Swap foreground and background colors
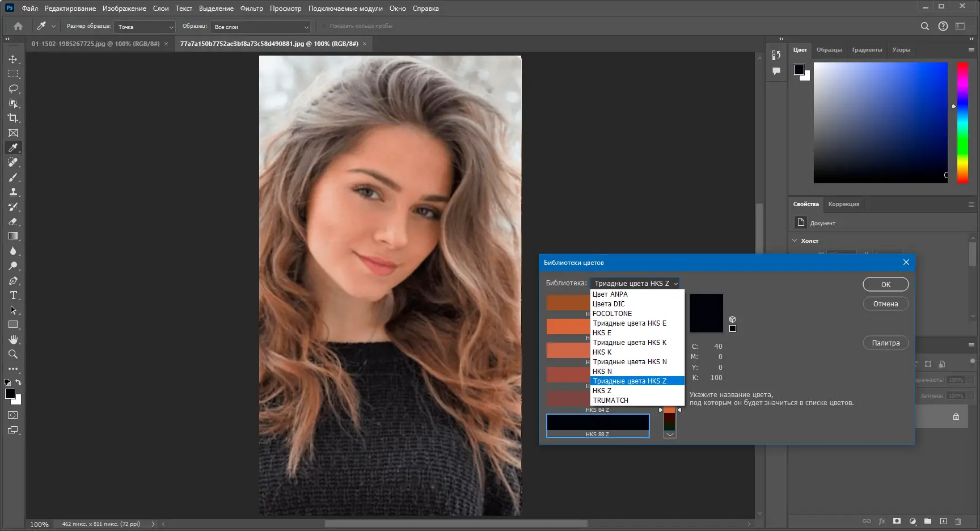This screenshot has height=531, width=980. (19, 382)
